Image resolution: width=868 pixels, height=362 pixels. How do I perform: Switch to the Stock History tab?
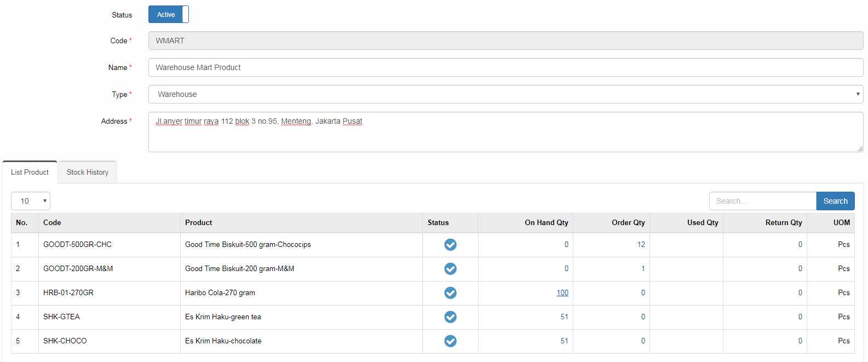click(88, 172)
